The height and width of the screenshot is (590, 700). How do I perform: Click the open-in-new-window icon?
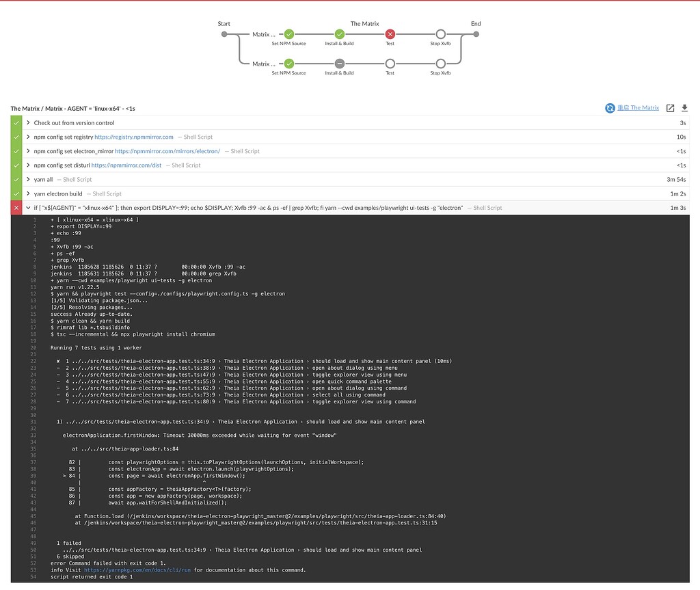[671, 108]
